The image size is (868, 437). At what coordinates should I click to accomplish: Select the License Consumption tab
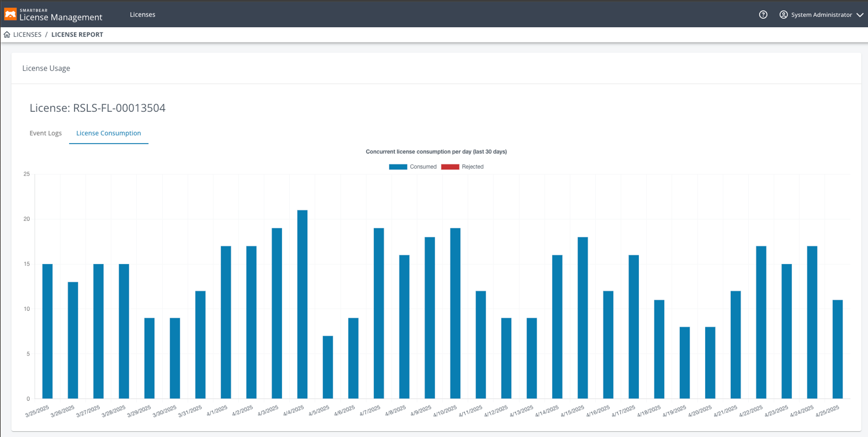click(108, 133)
